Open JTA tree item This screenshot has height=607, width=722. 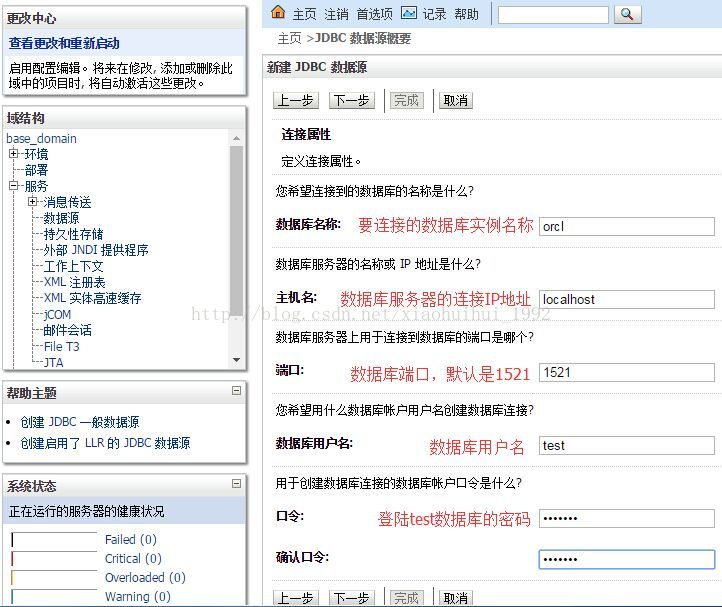pos(53,362)
